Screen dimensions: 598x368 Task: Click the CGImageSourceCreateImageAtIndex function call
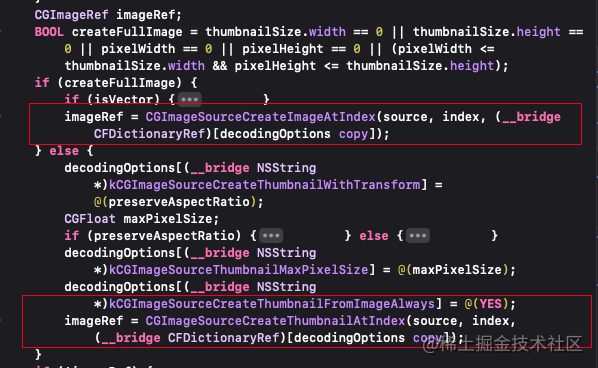point(260,117)
